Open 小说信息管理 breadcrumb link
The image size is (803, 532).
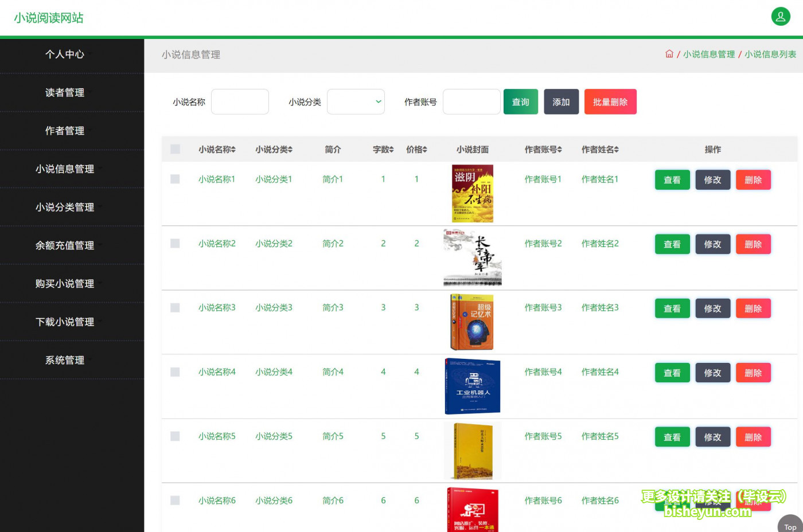point(709,54)
